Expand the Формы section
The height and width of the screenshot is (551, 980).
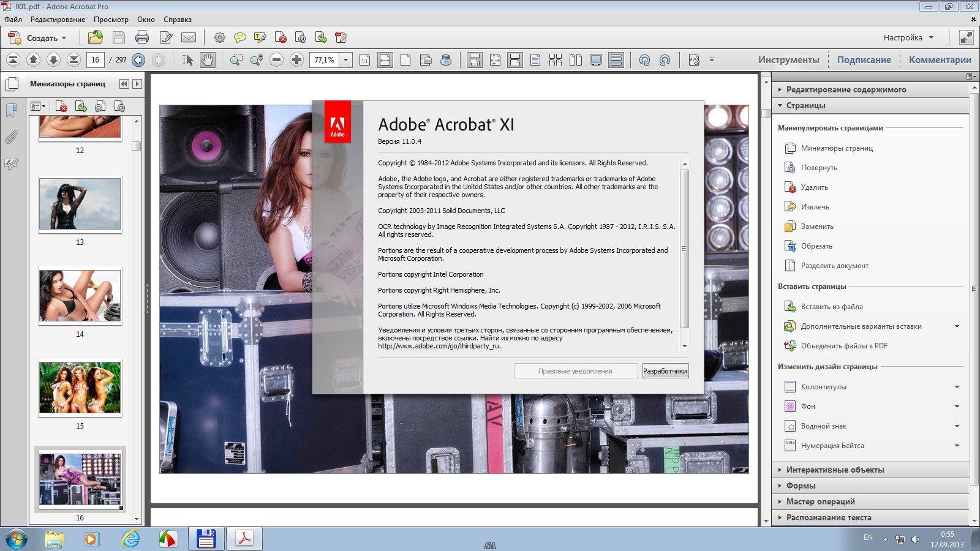(870, 485)
